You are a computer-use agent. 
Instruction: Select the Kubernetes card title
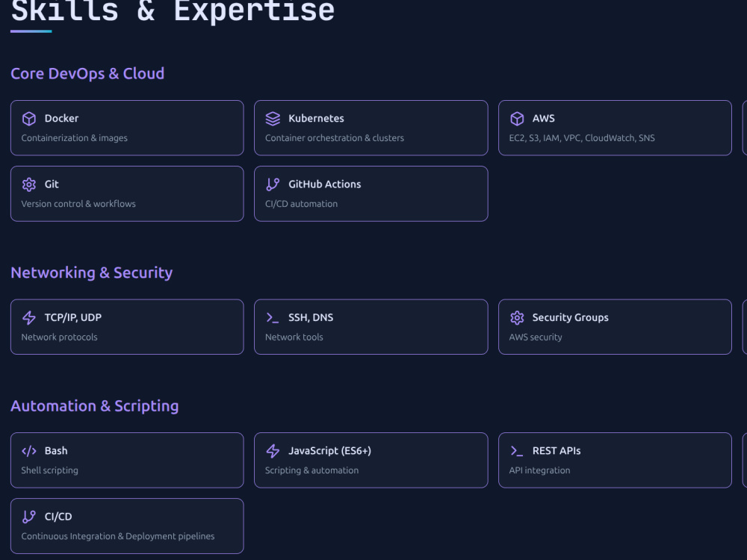pos(316,118)
